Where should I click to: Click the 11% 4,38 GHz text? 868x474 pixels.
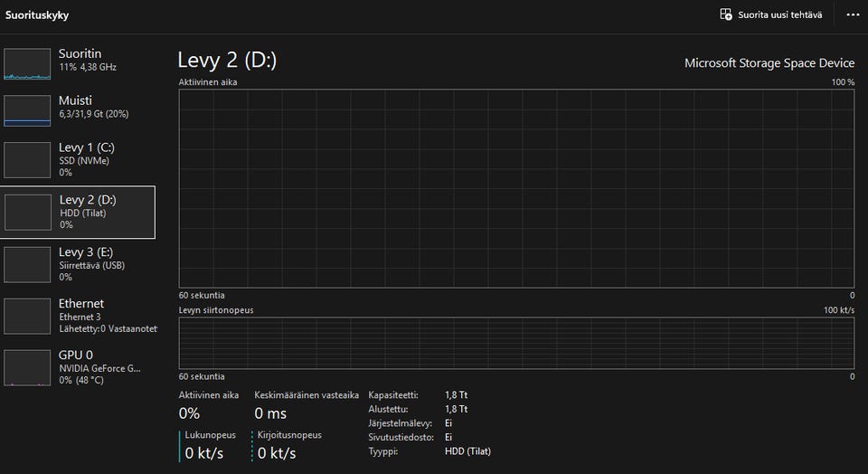88,67
